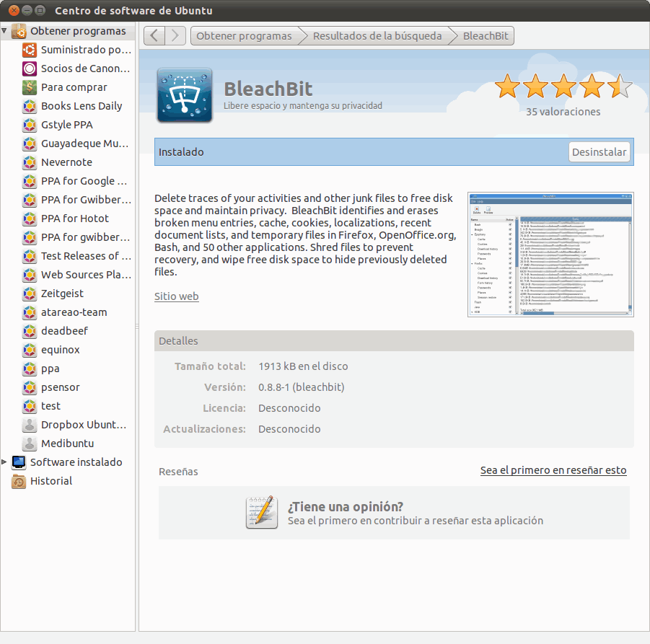Enlarge the BleachBit screenshot thumbnail
650x644 pixels.
coord(550,254)
